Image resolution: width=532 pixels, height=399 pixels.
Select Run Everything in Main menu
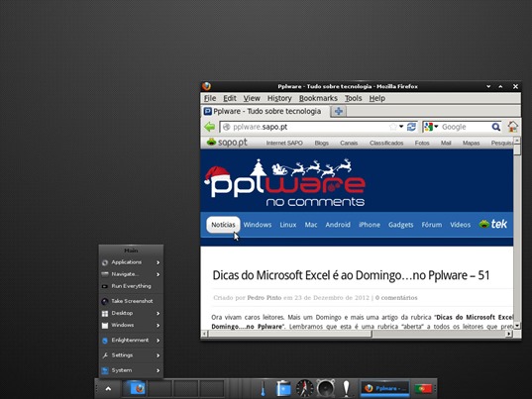click(131, 286)
